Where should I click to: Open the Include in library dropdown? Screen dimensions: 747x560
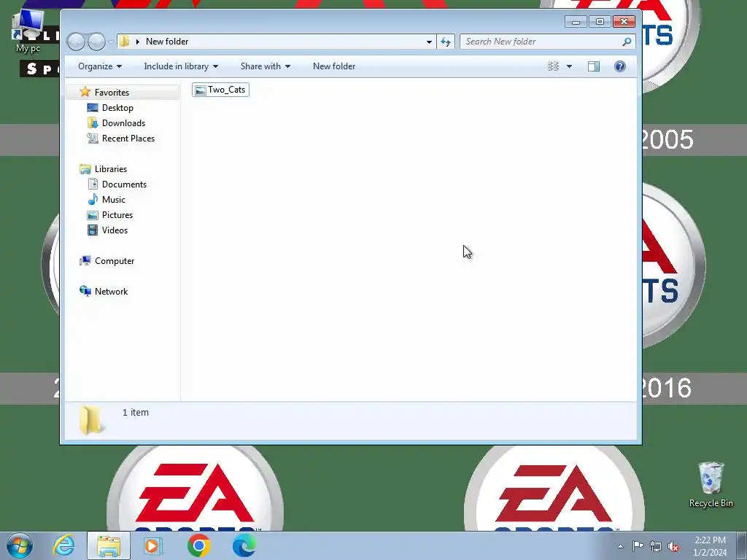pyautogui.click(x=181, y=66)
